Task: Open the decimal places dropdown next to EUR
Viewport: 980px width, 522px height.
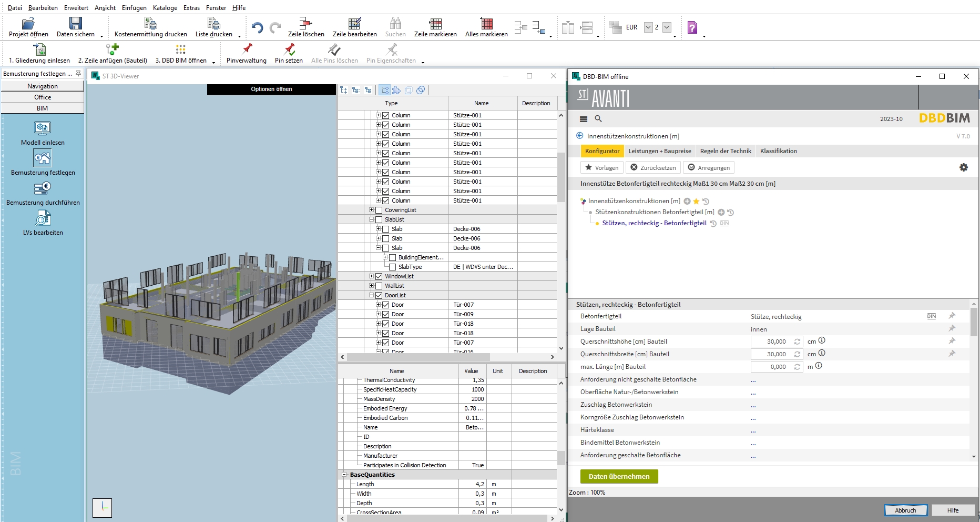Action: pos(667,27)
